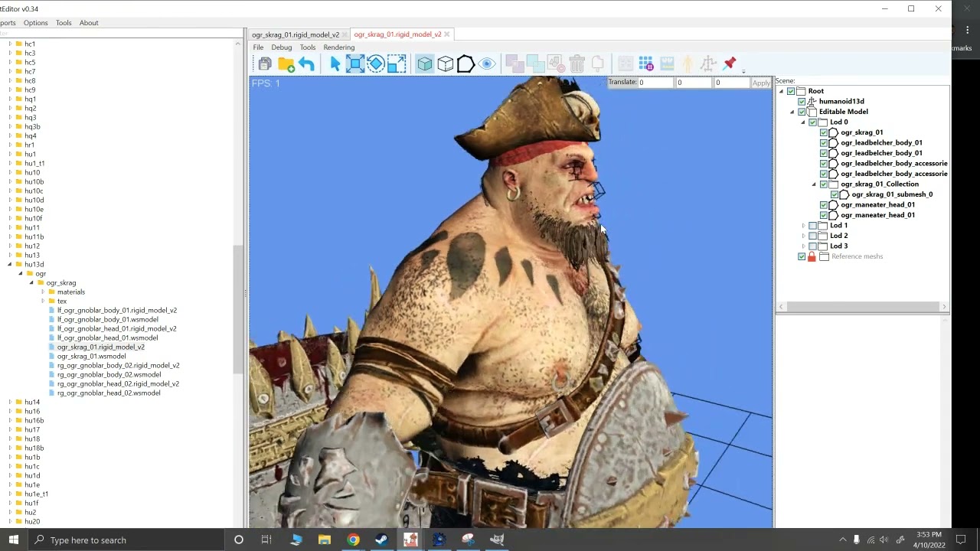Toggle the Reference meshs checkbox
Screen dimensions: 980x551
pos(802,256)
